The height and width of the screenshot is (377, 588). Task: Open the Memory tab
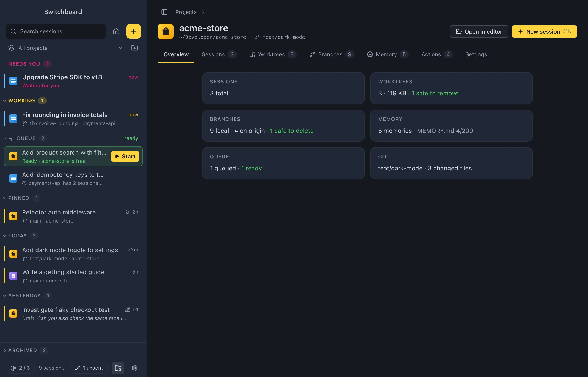387,54
